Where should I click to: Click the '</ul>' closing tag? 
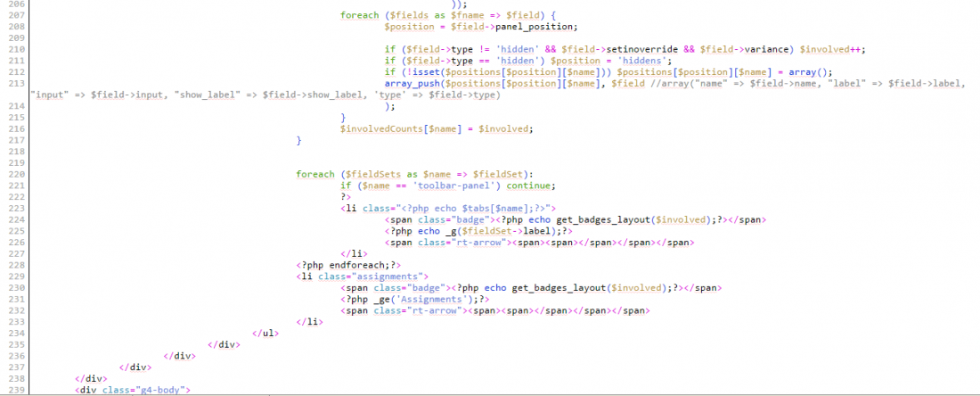coord(265,334)
